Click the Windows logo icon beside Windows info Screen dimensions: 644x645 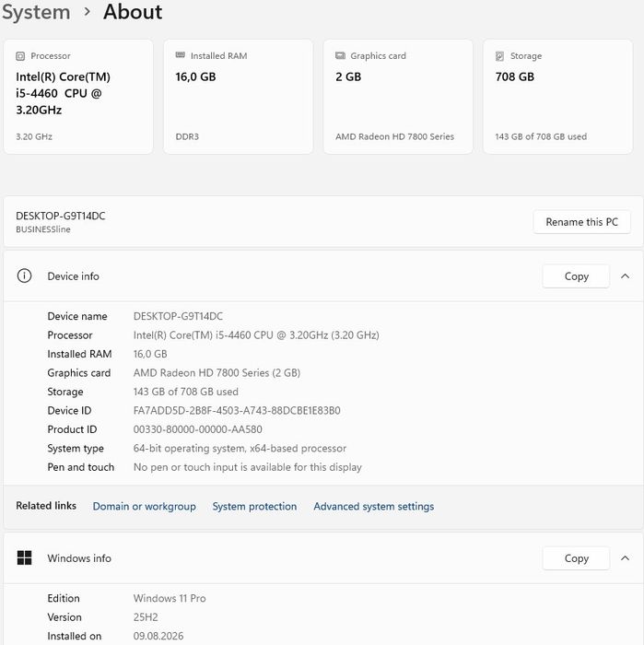pyautogui.click(x=24, y=557)
